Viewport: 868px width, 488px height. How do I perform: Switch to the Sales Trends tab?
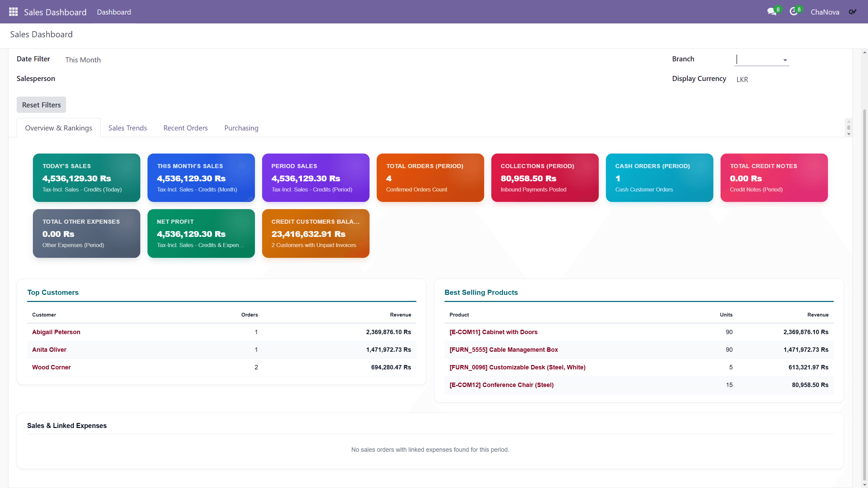click(x=127, y=128)
